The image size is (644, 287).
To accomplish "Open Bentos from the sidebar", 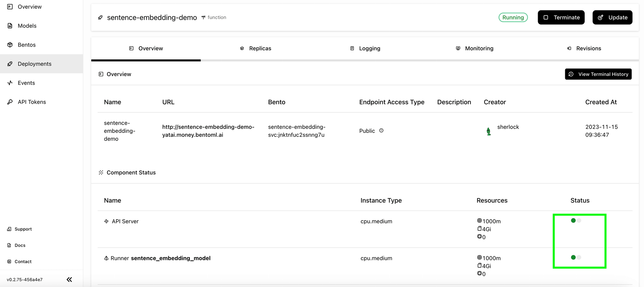I will click(x=26, y=45).
